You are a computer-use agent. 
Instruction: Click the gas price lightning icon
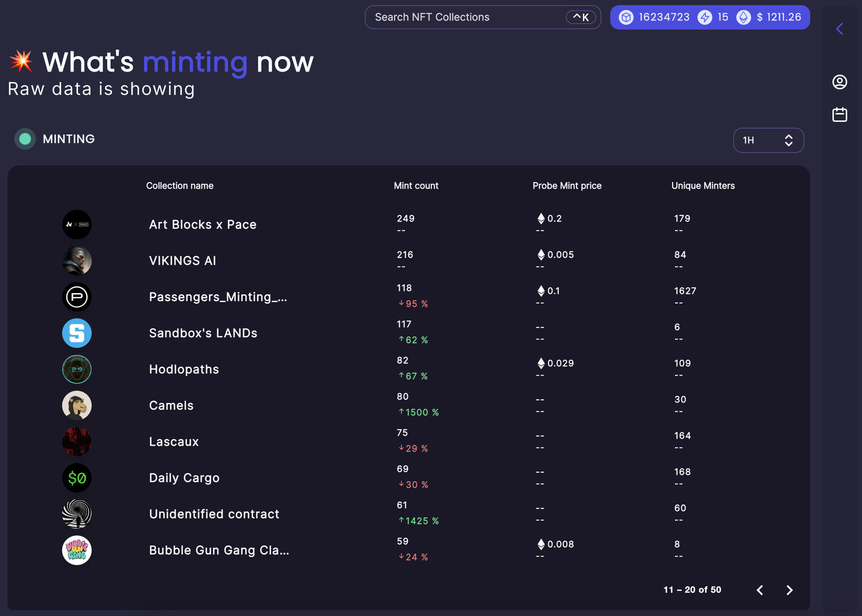coord(705,17)
